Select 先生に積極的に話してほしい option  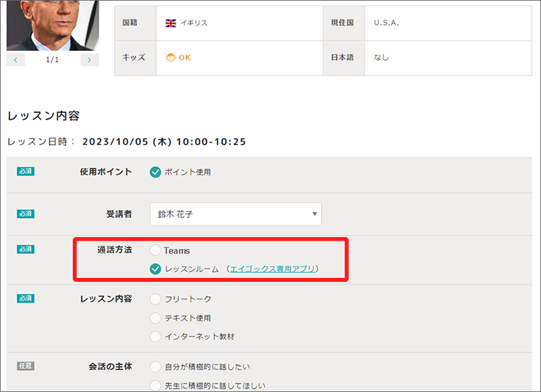(x=156, y=385)
